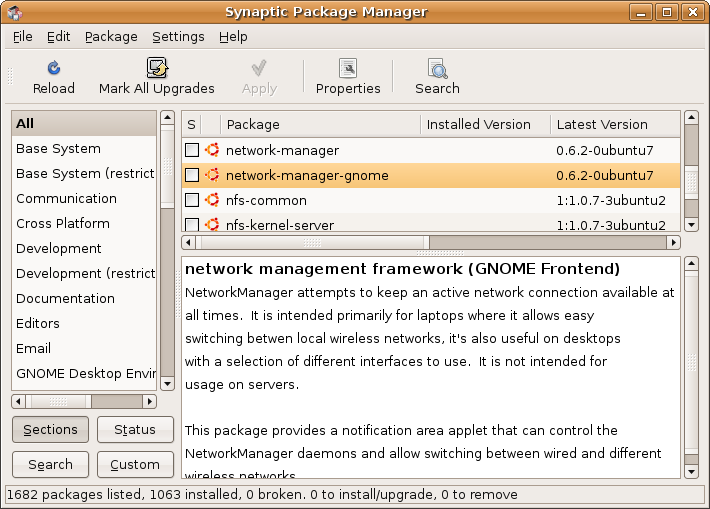This screenshot has height=509, width=710.
Task: Click the Status filter button
Action: [135, 429]
